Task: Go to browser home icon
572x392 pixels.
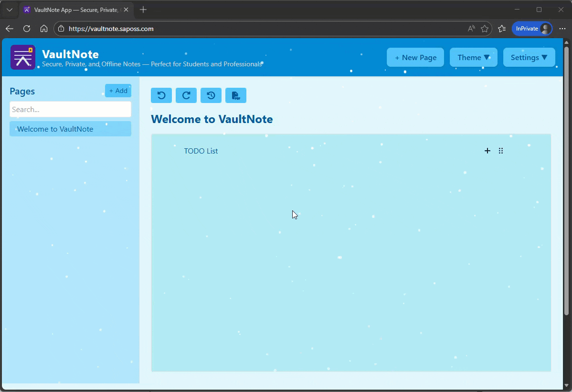Action: pyautogui.click(x=44, y=29)
